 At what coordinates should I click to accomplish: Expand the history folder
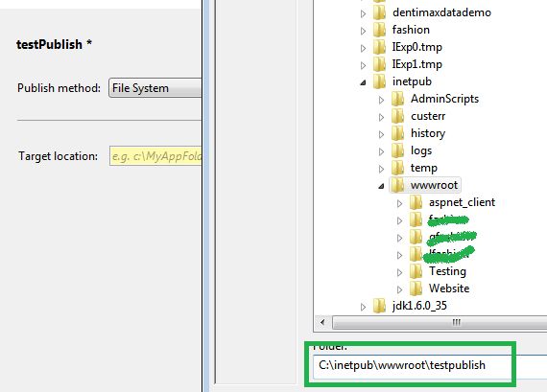tap(381, 134)
